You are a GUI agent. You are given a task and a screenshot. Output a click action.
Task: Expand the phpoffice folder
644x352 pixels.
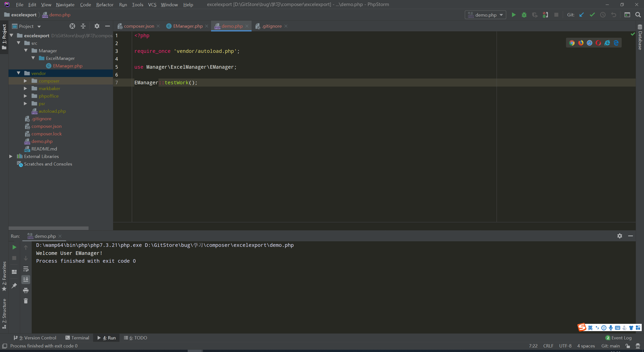pyautogui.click(x=25, y=96)
